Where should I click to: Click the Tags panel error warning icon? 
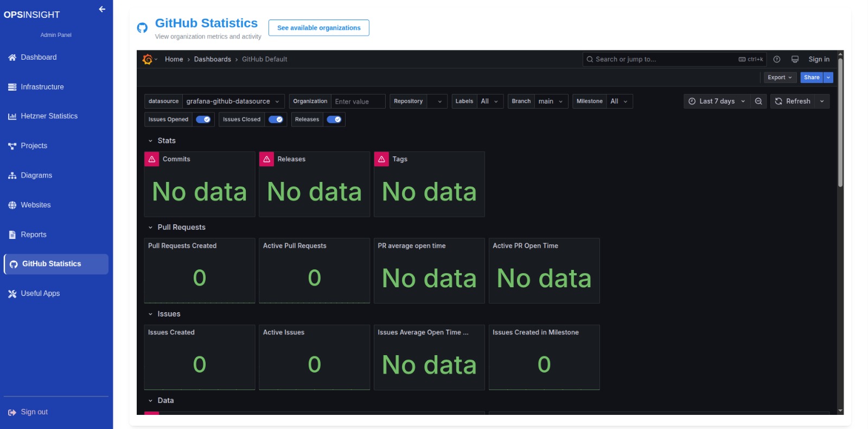click(381, 159)
